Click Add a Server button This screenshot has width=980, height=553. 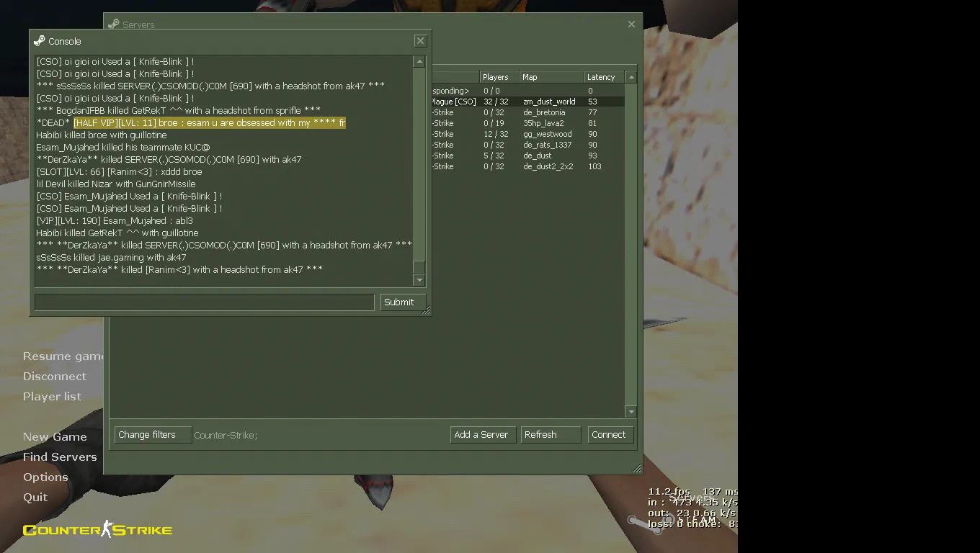(483, 435)
